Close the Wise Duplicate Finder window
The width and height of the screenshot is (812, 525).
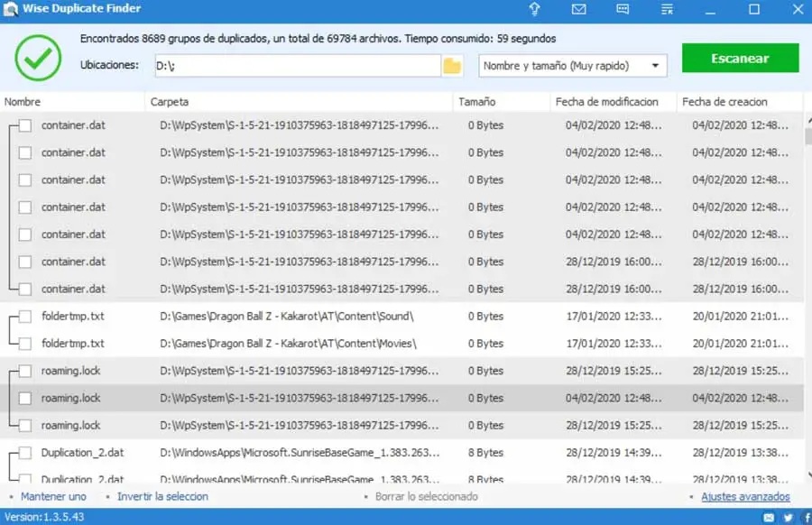coord(798,9)
